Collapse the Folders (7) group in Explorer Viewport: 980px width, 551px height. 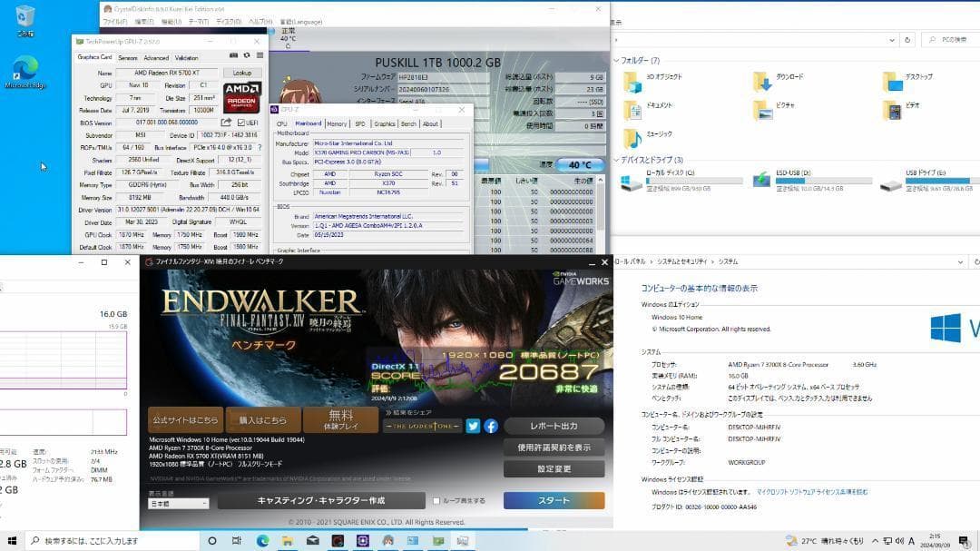pos(615,60)
